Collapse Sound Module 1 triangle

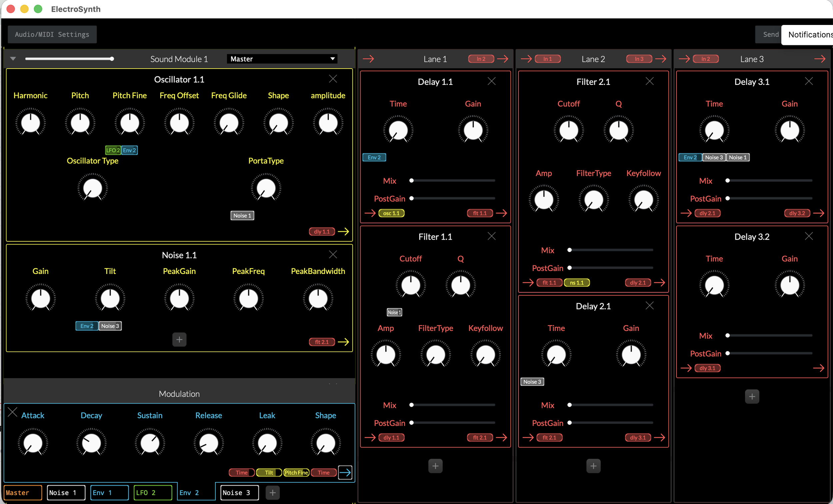13,59
